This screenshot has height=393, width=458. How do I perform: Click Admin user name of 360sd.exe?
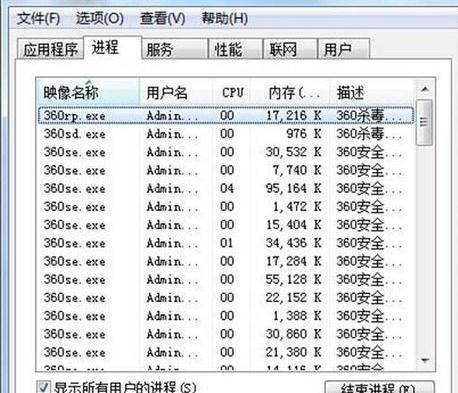tap(172, 134)
